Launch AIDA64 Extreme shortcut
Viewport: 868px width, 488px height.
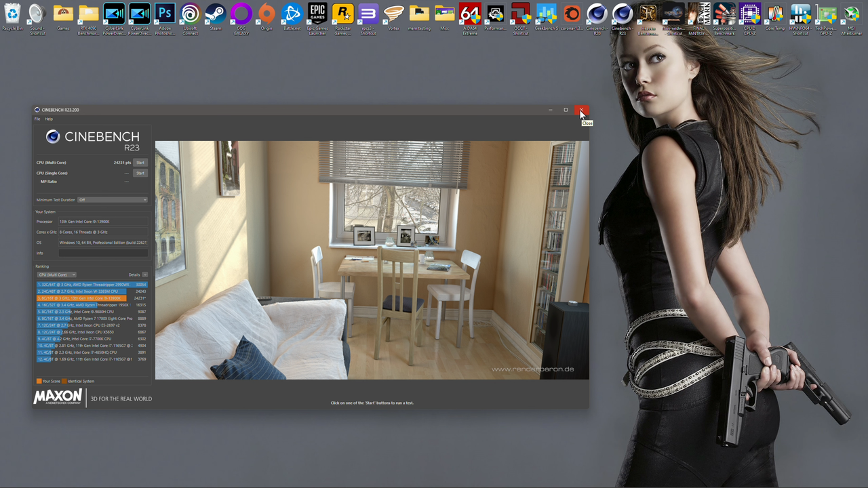point(470,19)
